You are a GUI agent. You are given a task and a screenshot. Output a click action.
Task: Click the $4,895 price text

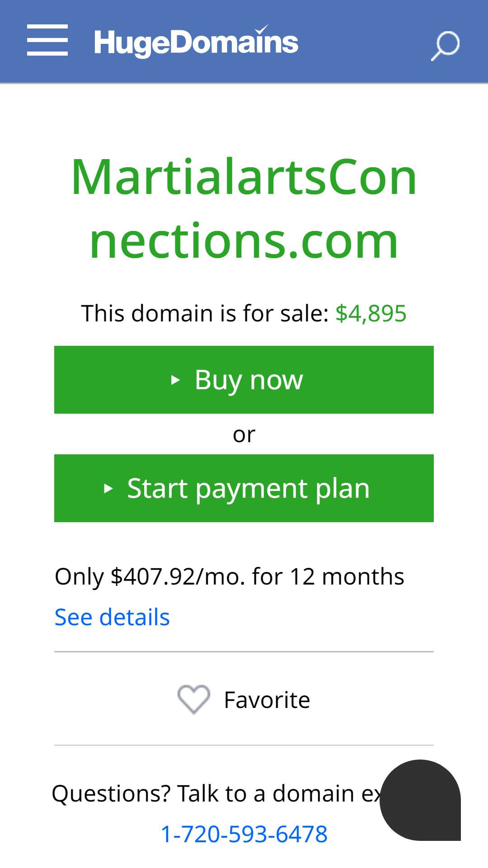[x=371, y=313]
